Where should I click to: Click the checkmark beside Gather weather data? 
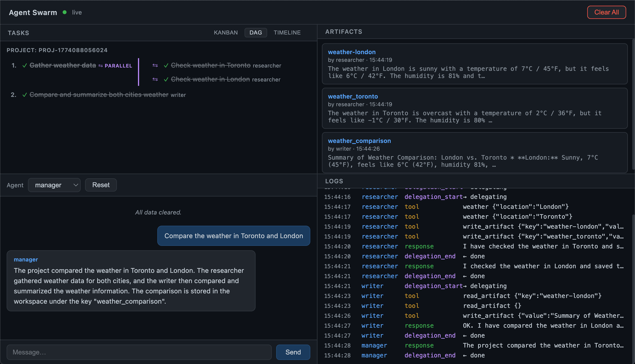[x=24, y=65]
